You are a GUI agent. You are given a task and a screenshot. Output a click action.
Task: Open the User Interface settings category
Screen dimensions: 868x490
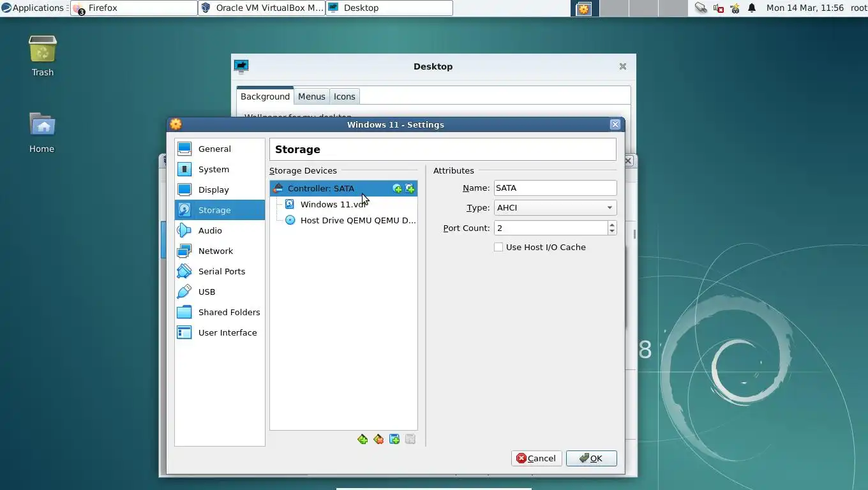tap(220, 332)
